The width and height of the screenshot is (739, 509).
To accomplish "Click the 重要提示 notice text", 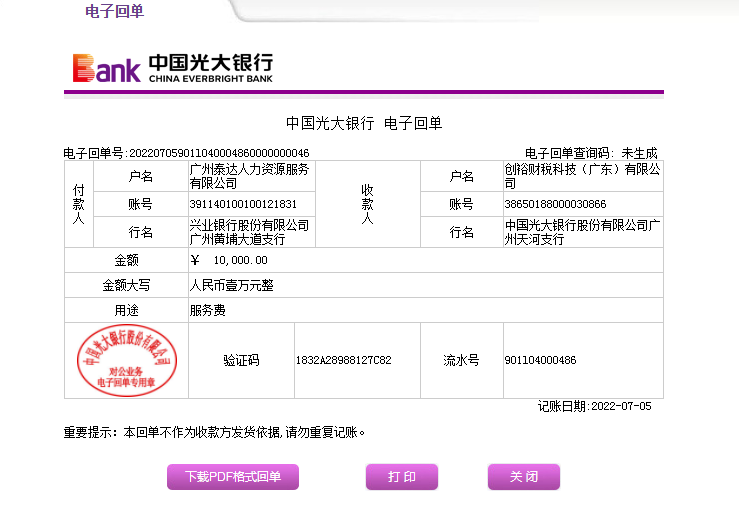I will (x=214, y=432).
